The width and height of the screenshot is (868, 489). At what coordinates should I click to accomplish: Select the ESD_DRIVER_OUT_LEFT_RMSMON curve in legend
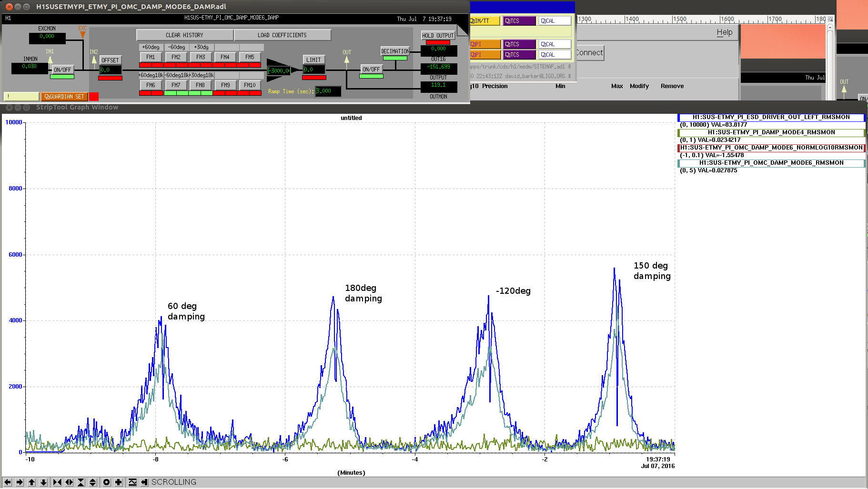pos(771,117)
